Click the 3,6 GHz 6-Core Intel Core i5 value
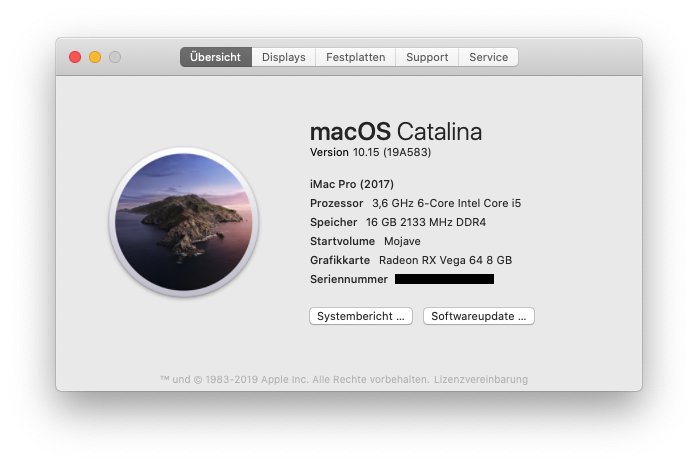 coord(446,203)
